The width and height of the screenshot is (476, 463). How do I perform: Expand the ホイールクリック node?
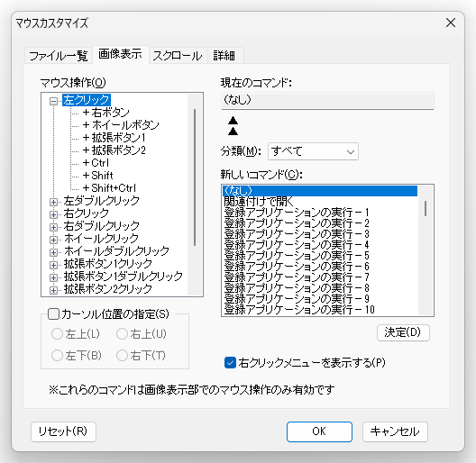click(53, 240)
